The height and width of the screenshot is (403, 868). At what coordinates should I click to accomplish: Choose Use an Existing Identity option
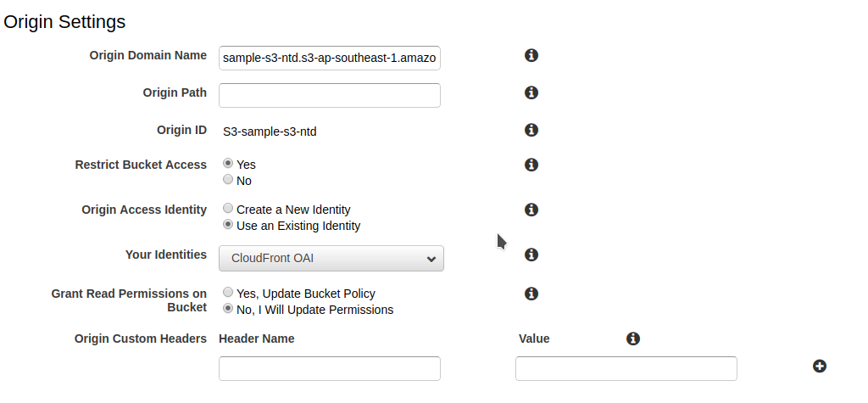(228, 225)
